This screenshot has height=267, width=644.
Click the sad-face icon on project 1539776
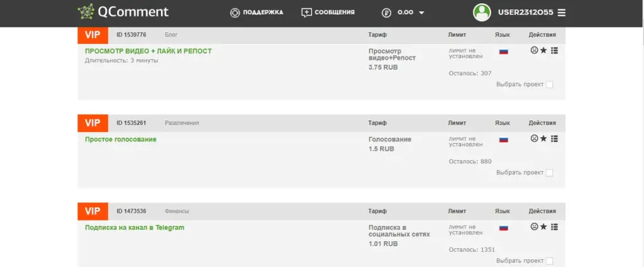coord(534,50)
